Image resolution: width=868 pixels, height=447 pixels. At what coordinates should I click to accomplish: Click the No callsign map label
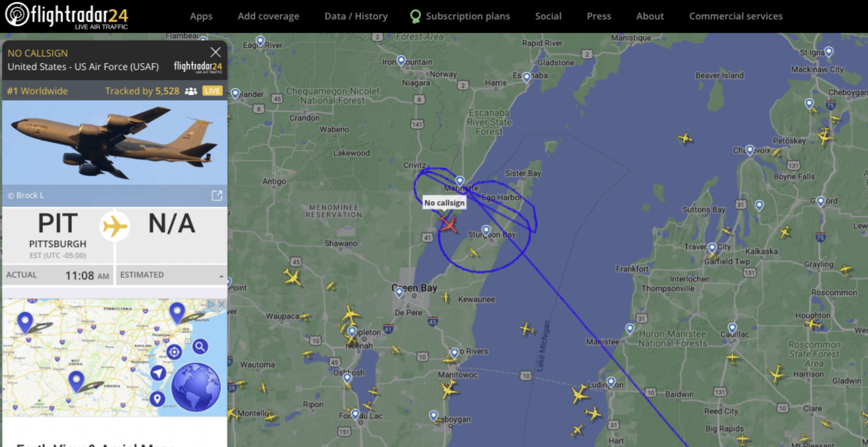444,203
